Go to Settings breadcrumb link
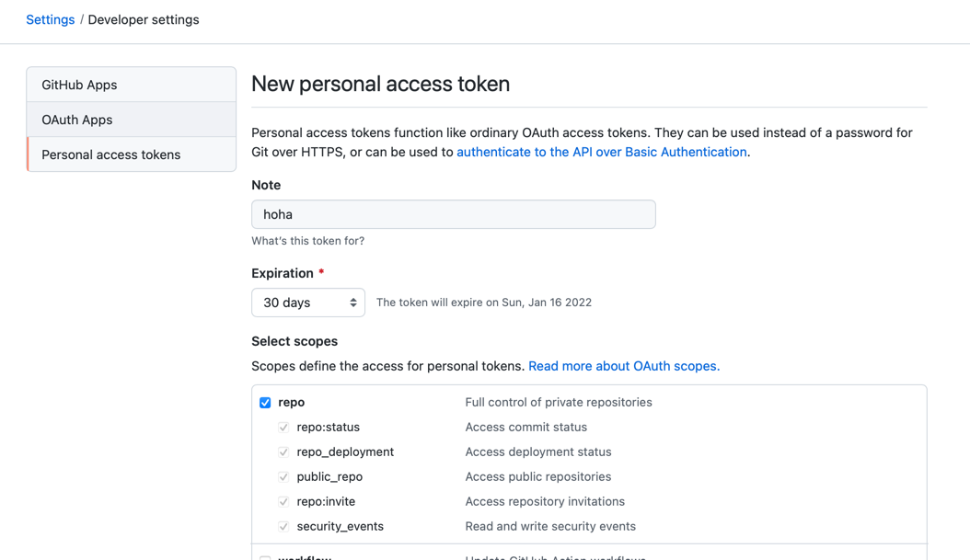Image resolution: width=970 pixels, height=560 pixels. tap(51, 19)
